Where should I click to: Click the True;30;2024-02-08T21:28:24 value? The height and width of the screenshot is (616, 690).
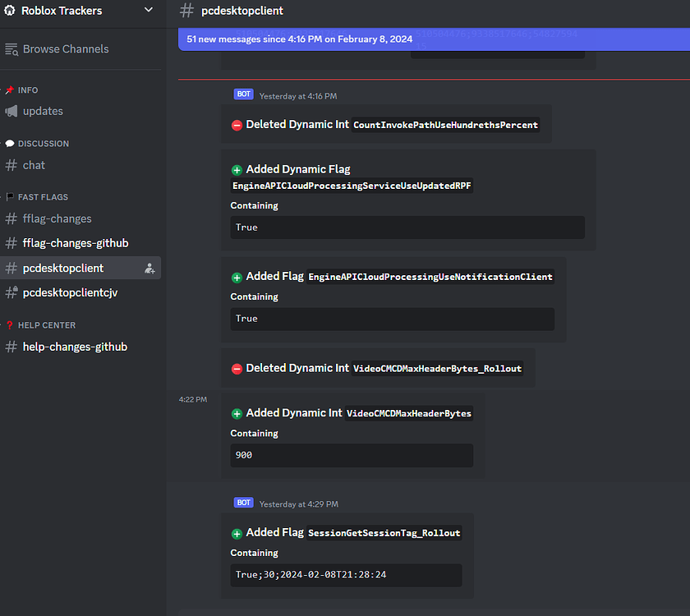[x=346, y=575]
